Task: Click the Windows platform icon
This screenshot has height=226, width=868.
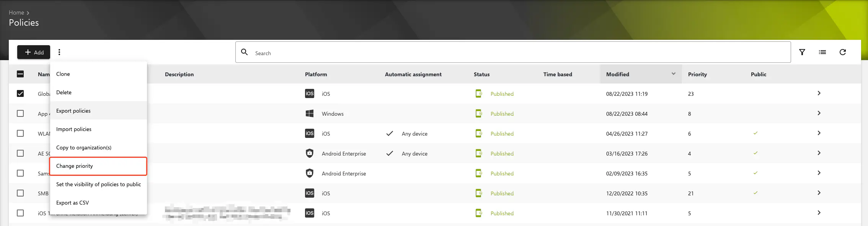Action: [310, 113]
